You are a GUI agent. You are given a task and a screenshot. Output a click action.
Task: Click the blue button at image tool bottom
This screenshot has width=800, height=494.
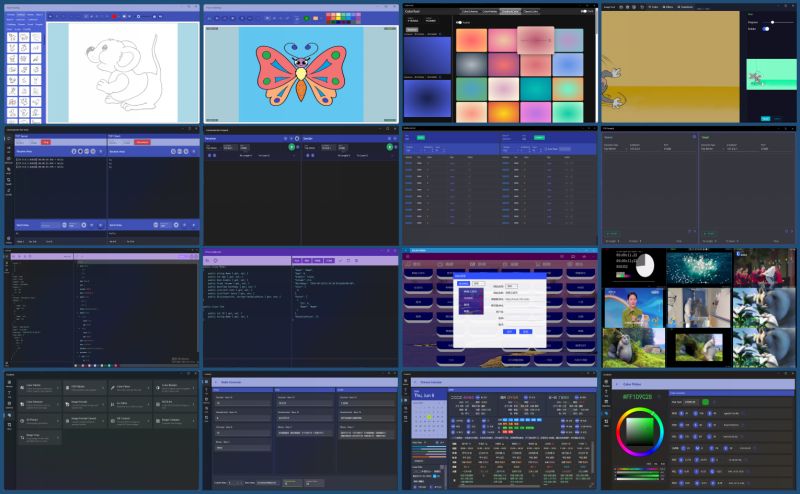765,118
